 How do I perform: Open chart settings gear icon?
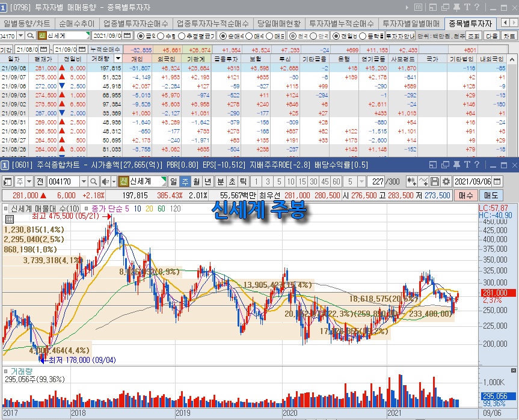click(x=446, y=181)
